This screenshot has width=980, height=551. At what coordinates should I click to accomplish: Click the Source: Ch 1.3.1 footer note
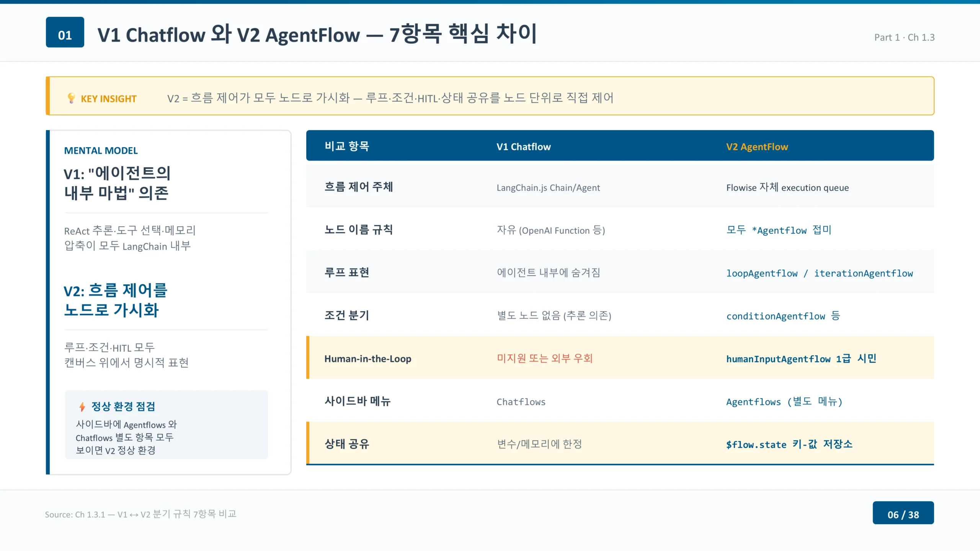tap(140, 514)
